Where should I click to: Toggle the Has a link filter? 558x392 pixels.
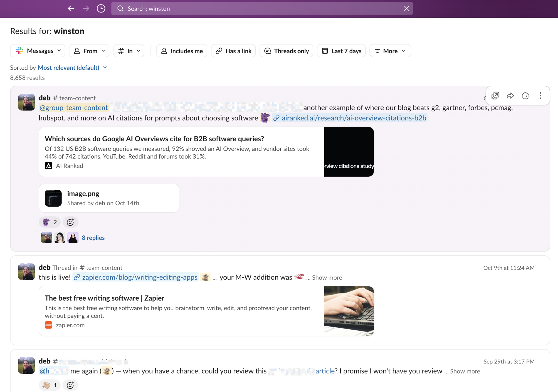[x=233, y=51]
